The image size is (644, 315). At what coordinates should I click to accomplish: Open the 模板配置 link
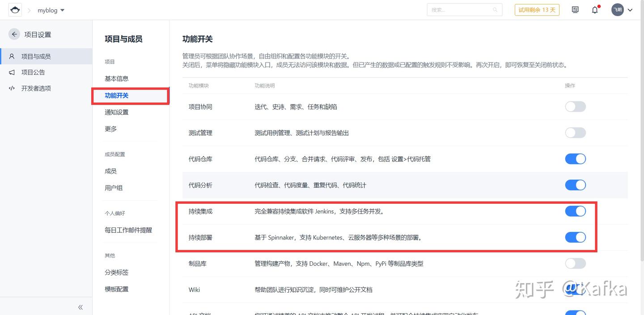click(x=116, y=289)
